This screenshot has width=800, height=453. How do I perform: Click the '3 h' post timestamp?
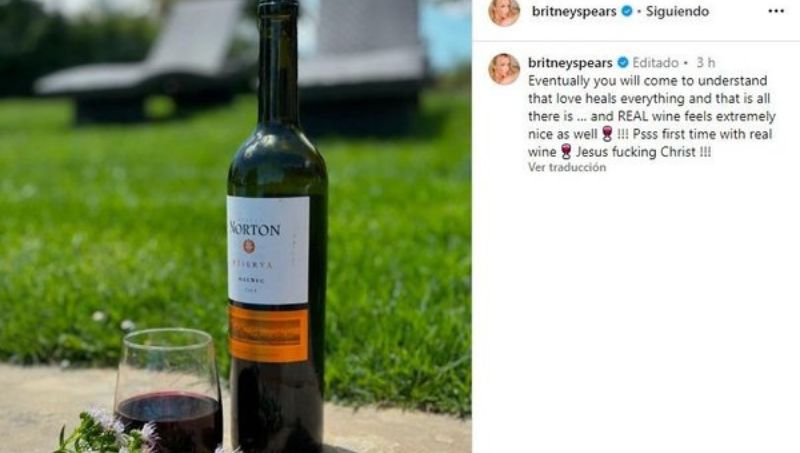706,63
